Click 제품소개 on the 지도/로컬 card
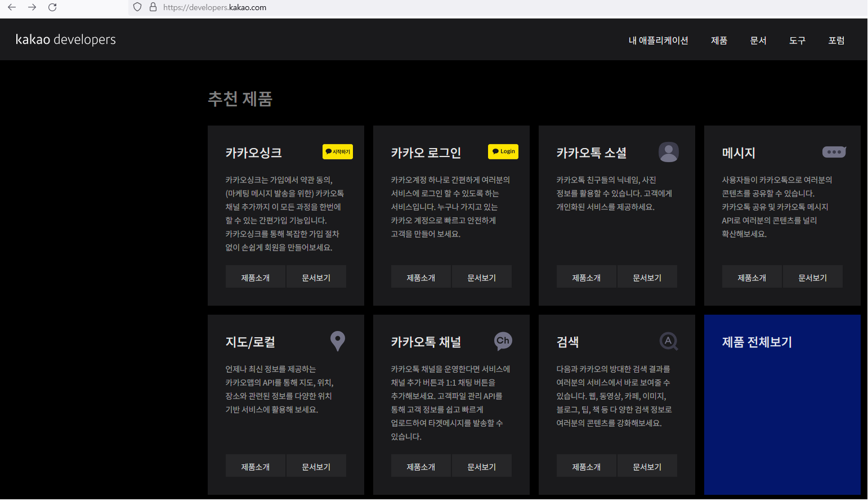Viewport: 868px width, 501px height. pos(256,466)
